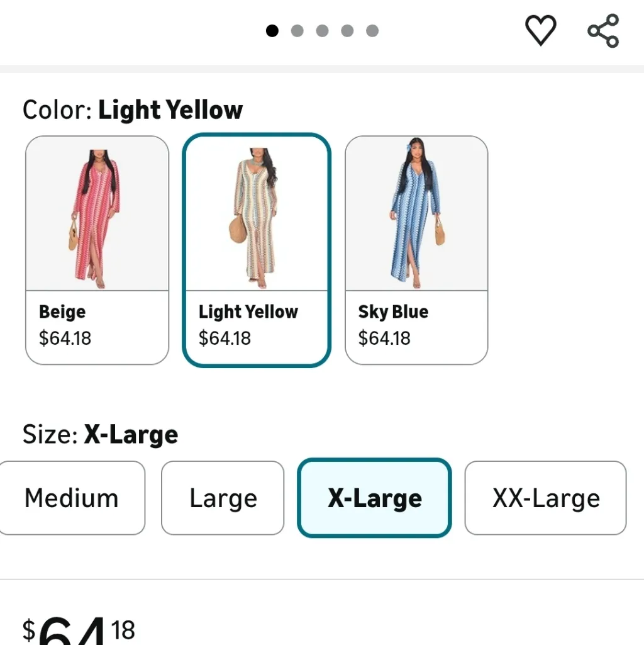Image resolution: width=644 pixels, height=645 pixels.
Task: Choose the Large size option
Action: tap(223, 498)
